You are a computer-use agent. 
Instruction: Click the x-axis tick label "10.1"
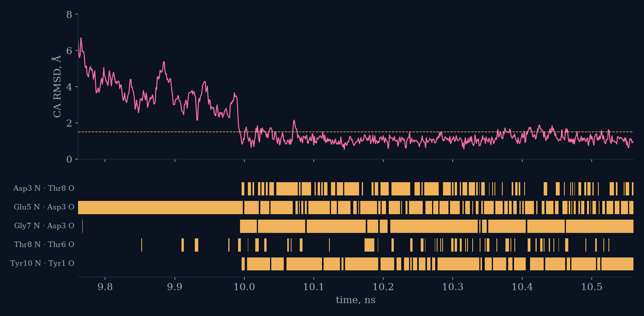tap(314, 287)
